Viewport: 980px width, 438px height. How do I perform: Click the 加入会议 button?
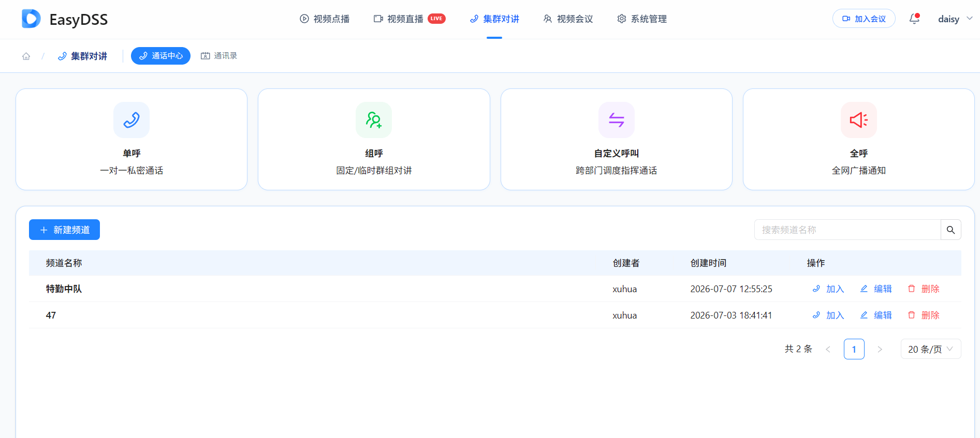(x=864, y=19)
